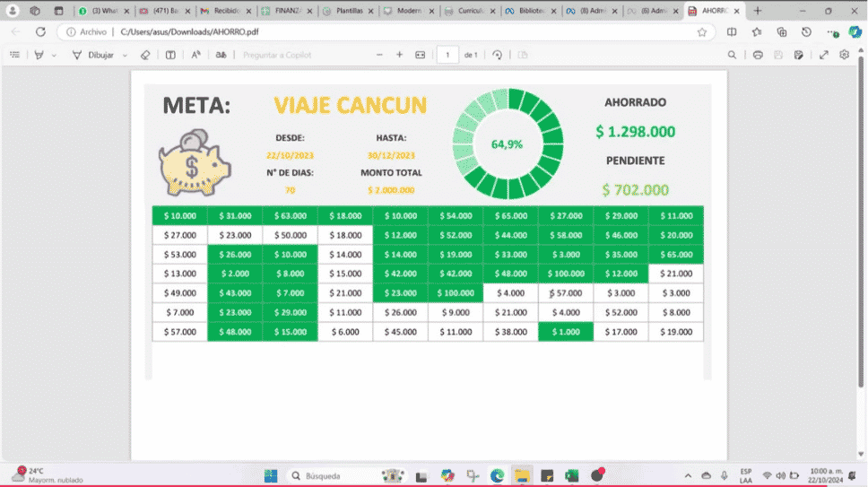The height and width of the screenshot is (487, 868).
Task: Select the eraser tool
Action: point(145,55)
